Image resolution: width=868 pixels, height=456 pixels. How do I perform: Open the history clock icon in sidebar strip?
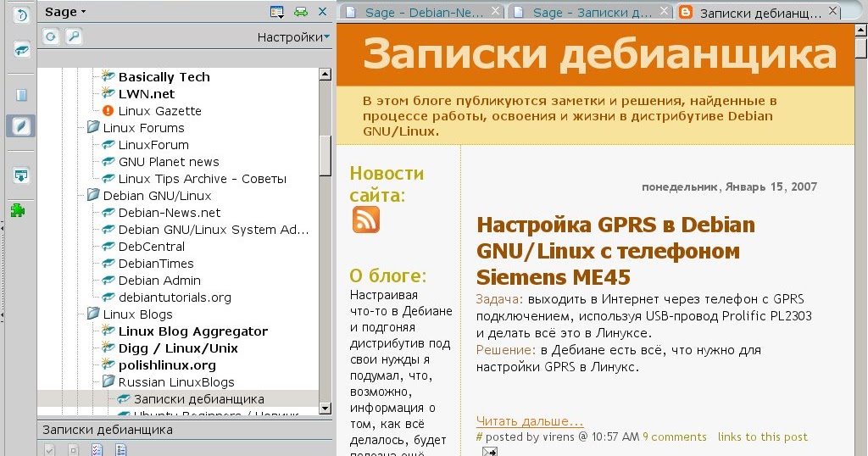(x=20, y=15)
